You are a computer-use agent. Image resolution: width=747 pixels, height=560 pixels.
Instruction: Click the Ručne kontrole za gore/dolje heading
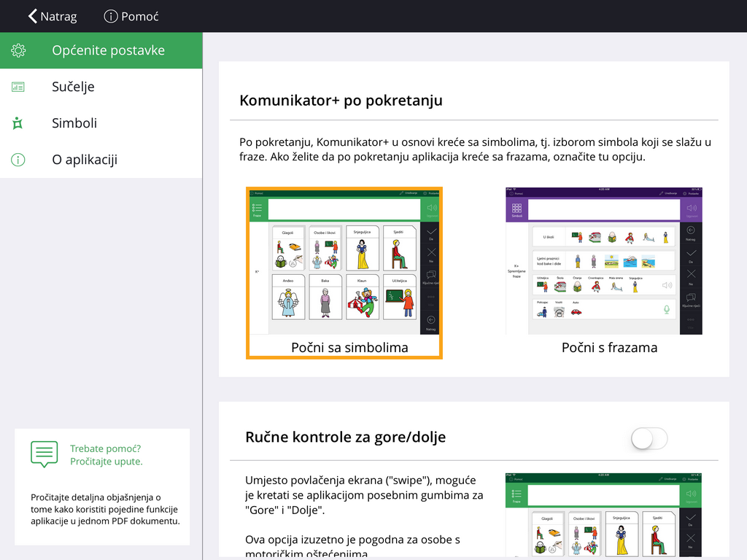[345, 437]
